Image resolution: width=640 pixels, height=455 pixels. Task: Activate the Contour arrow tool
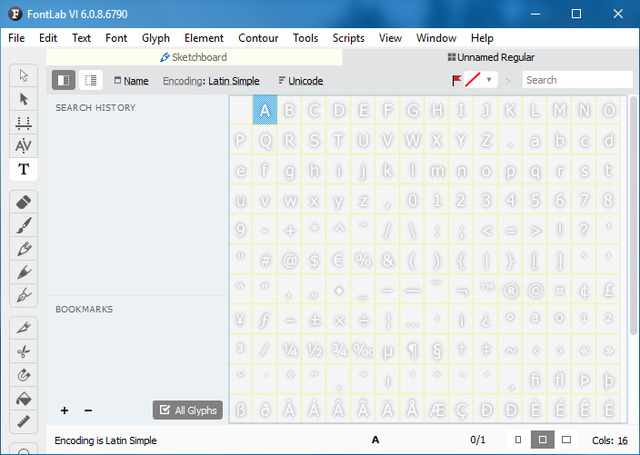point(23,98)
